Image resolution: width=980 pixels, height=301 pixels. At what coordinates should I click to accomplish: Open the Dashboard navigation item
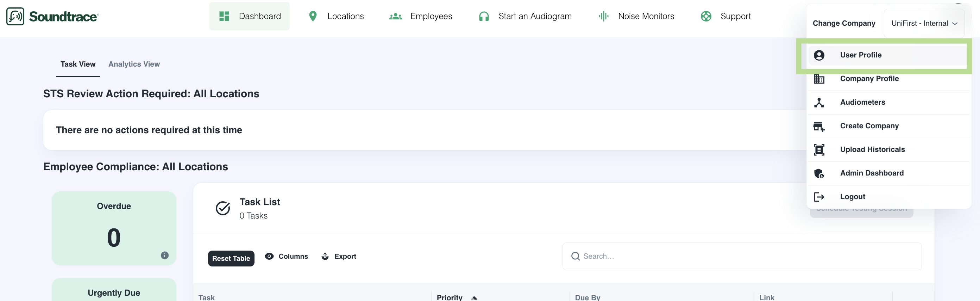250,16
